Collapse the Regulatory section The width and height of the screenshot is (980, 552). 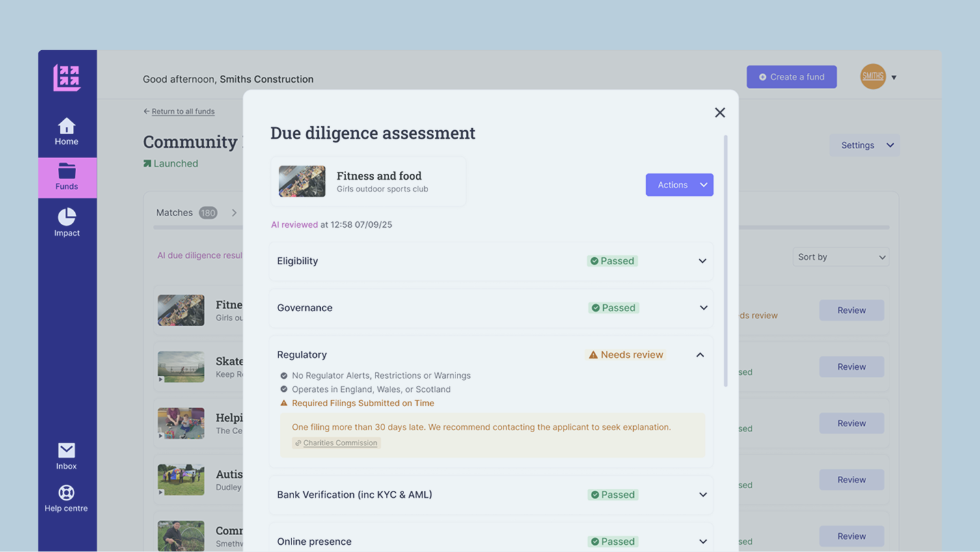tap(700, 355)
